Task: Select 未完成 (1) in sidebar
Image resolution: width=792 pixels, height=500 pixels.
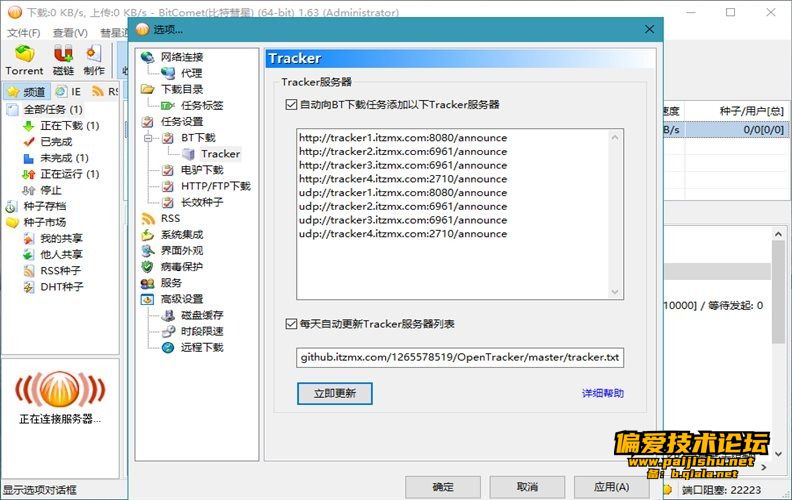Action: click(64, 158)
